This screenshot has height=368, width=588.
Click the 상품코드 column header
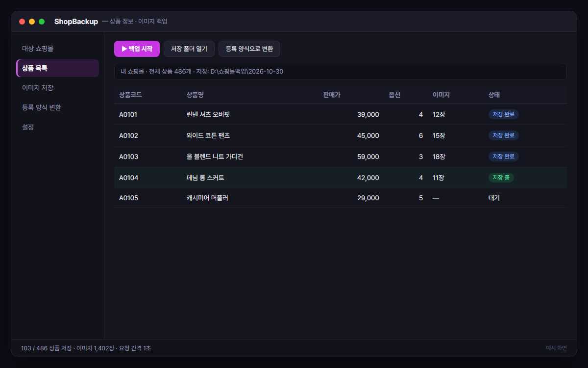click(x=130, y=95)
